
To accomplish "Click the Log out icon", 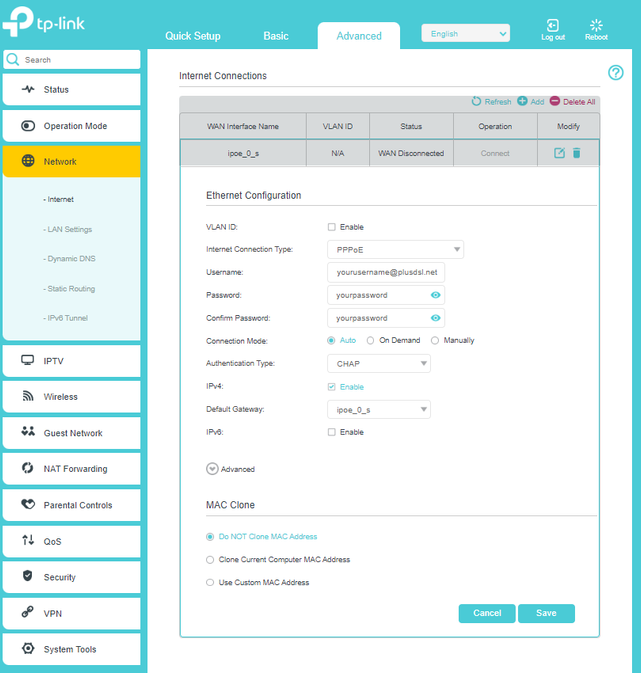I will click(x=553, y=25).
